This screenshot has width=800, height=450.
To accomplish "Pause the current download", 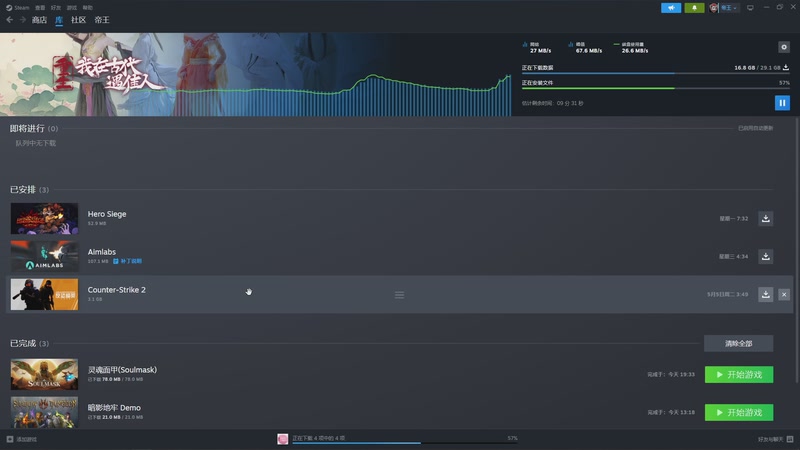I will (782, 103).
